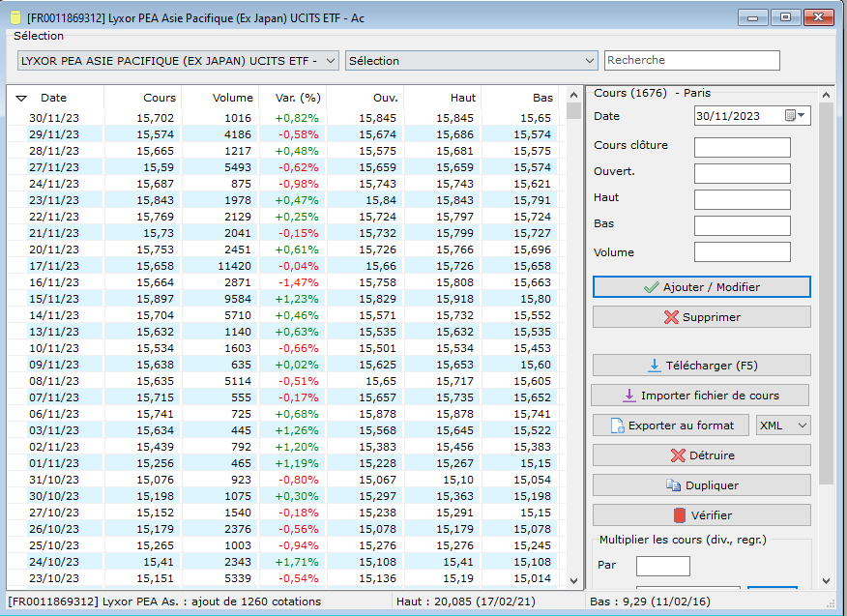Click the Supprimer button
Screen dimensions: 847x616
702,317
